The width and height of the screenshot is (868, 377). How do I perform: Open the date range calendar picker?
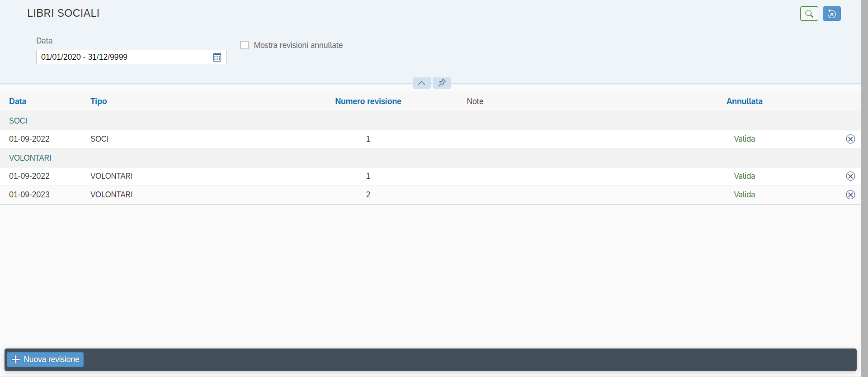click(217, 57)
